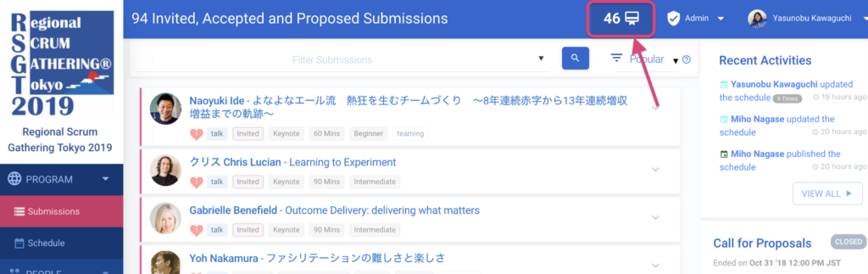Expand the Learning to Experiment submission chevron
The image size is (868, 274).
(656, 170)
